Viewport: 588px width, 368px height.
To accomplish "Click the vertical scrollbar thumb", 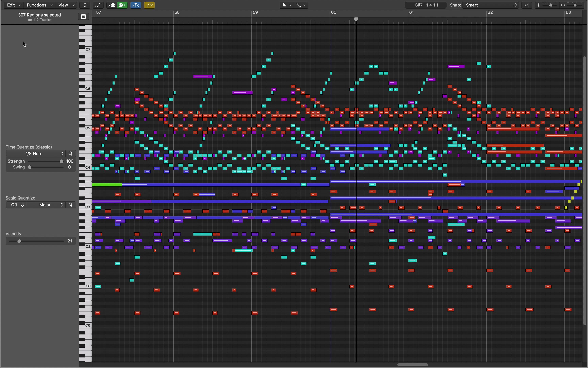I will click(585, 191).
